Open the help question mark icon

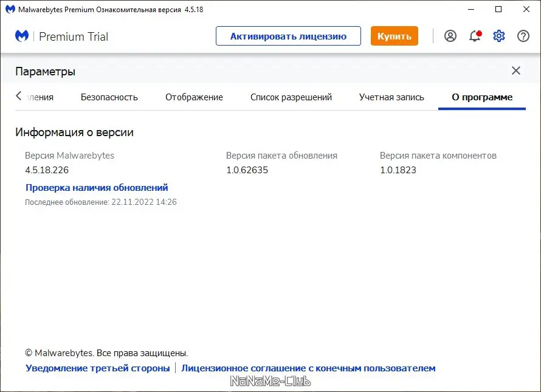click(x=523, y=36)
